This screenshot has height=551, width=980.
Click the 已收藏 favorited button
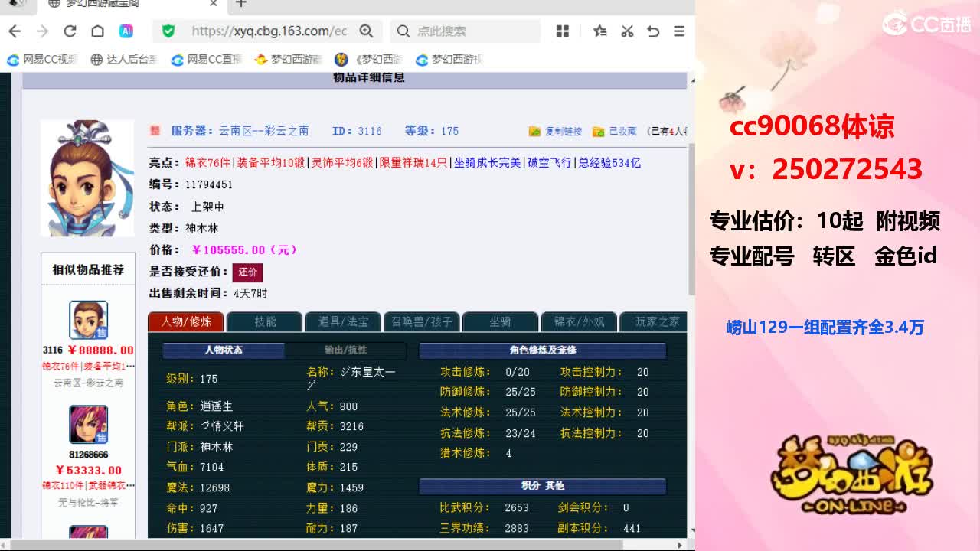[615, 132]
